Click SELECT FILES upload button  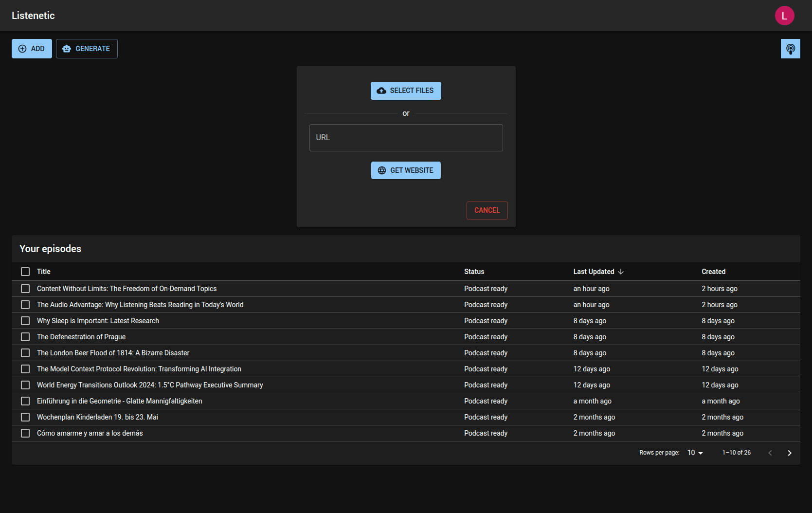pos(406,91)
